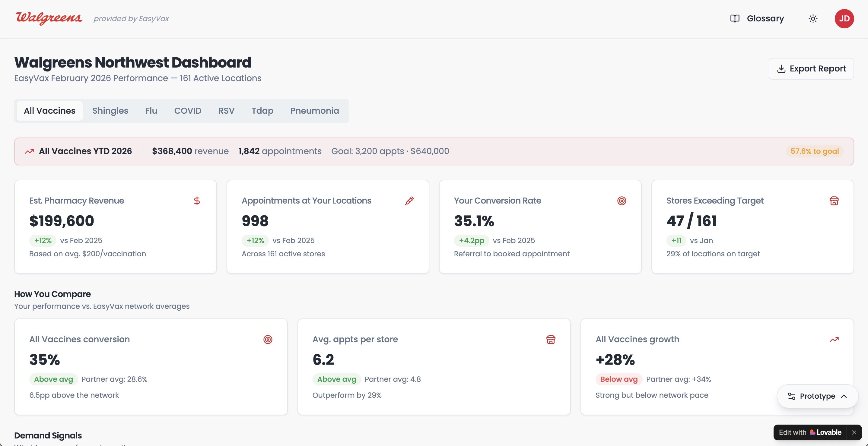868x446 pixels.
Task: Click the 6.2 avg appts value
Action: [323, 360]
